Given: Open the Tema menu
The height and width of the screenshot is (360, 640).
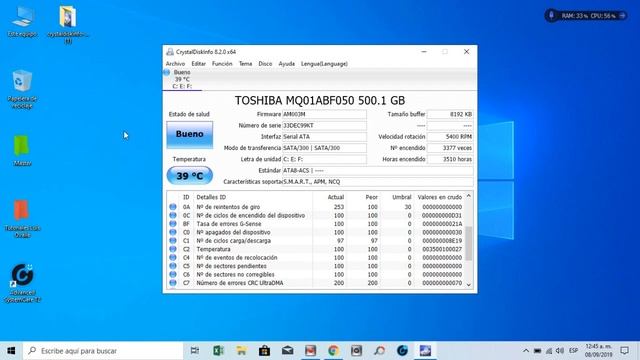Looking at the screenshot, I should pyautogui.click(x=245, y=64).
